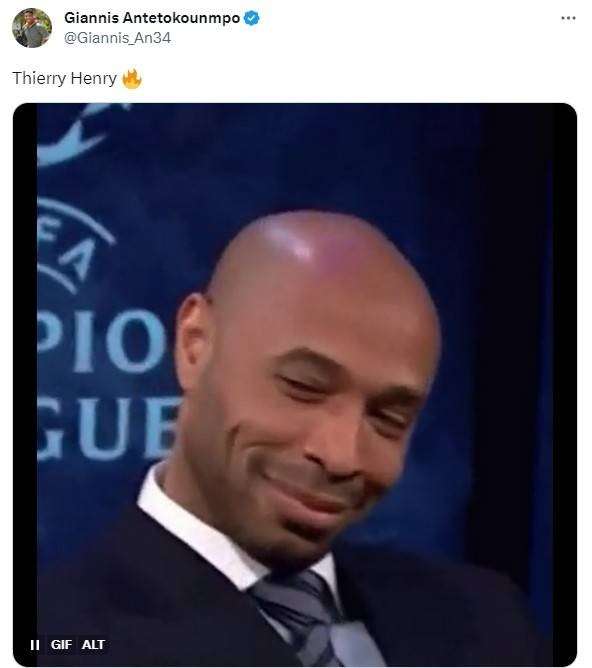This screenshot has height=668, width=592.
Task: Click the 'Thierry Henry' tweet text
Action: tap(65, 78)
